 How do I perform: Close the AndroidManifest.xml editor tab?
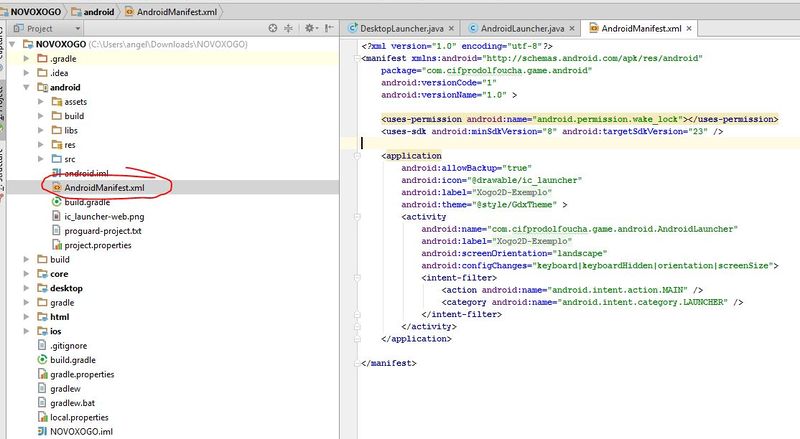[689, 29]
